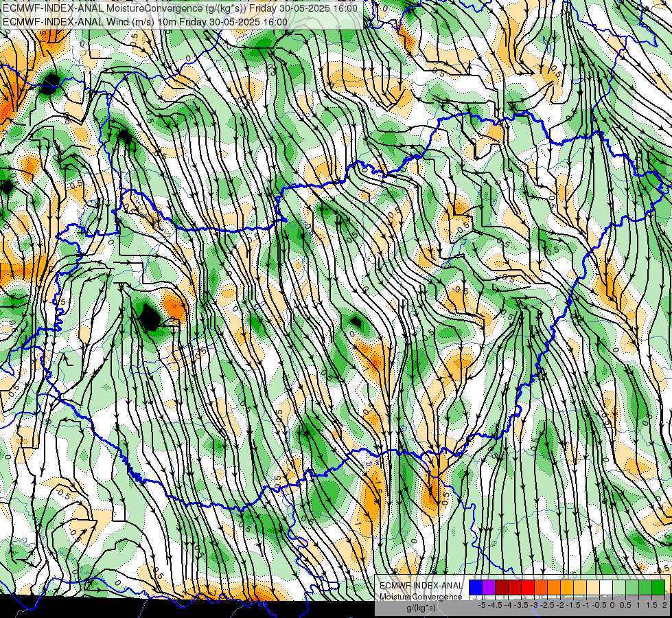Screen dimensions: 672x618
Task: Click the '-5' tick label in the legend
Action: point(482,605)
